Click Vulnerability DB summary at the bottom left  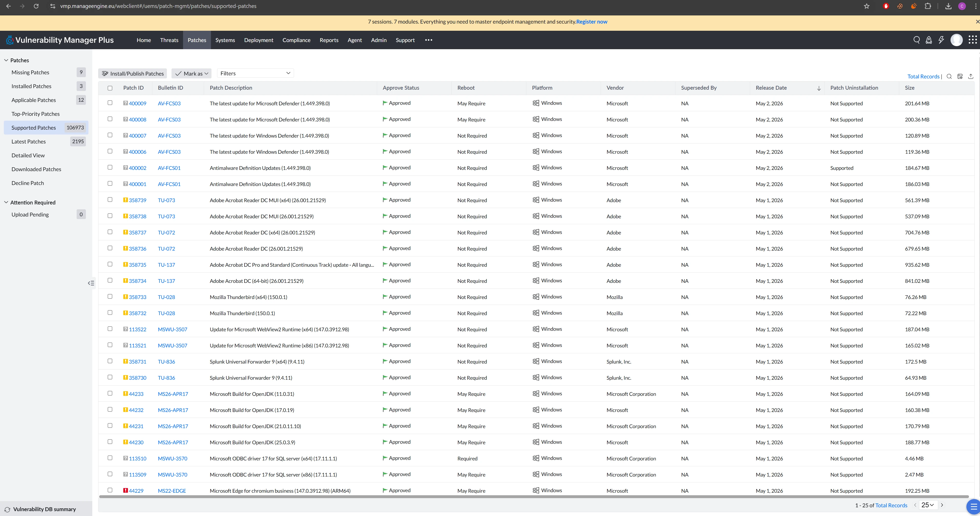click(x=45, y=510)
